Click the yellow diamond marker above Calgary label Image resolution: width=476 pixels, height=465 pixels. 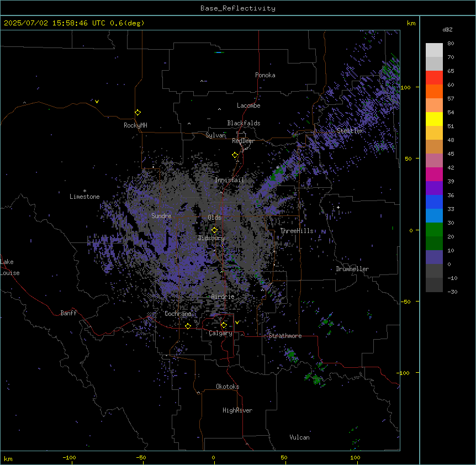click(x=224, y=325)
